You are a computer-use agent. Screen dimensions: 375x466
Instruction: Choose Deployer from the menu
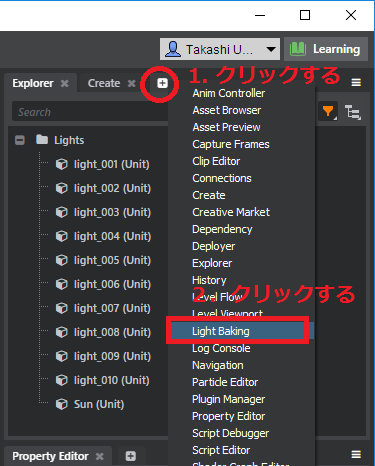tap(214, 246)
